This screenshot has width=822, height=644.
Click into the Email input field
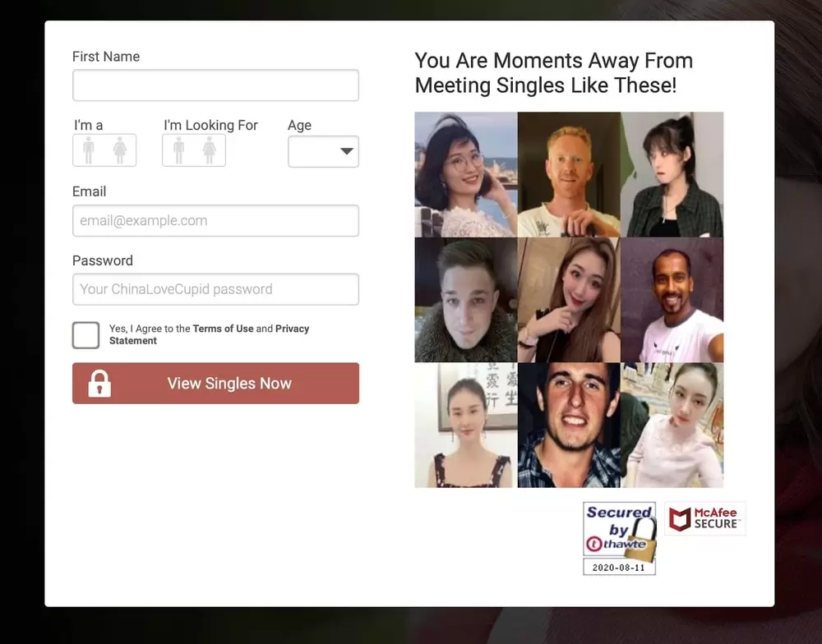(215, 220)
